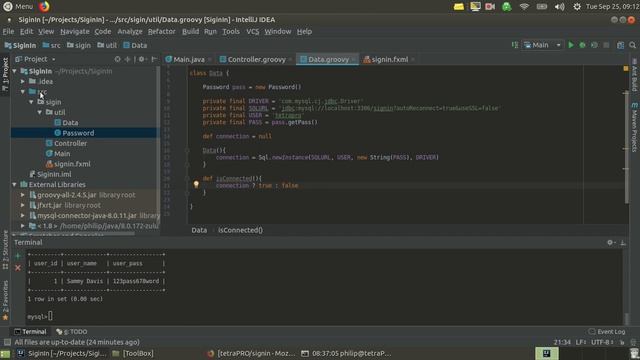Toggle the Favorites side tool window

click(x=5, y=300)
